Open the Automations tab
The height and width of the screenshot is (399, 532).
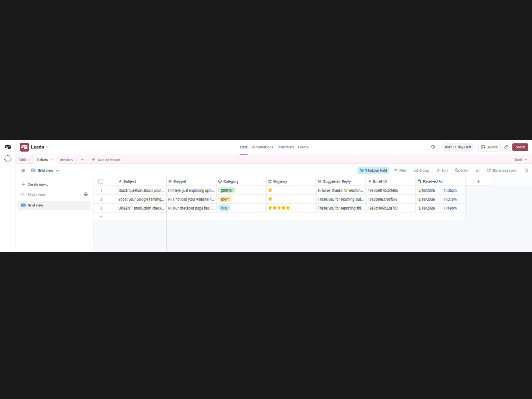click(262, 147)
